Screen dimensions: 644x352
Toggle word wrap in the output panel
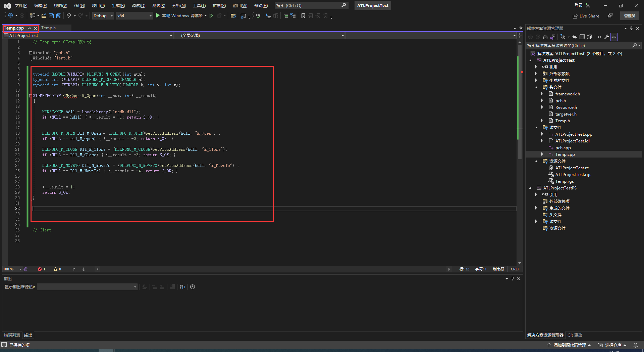(x=182, y=287)
